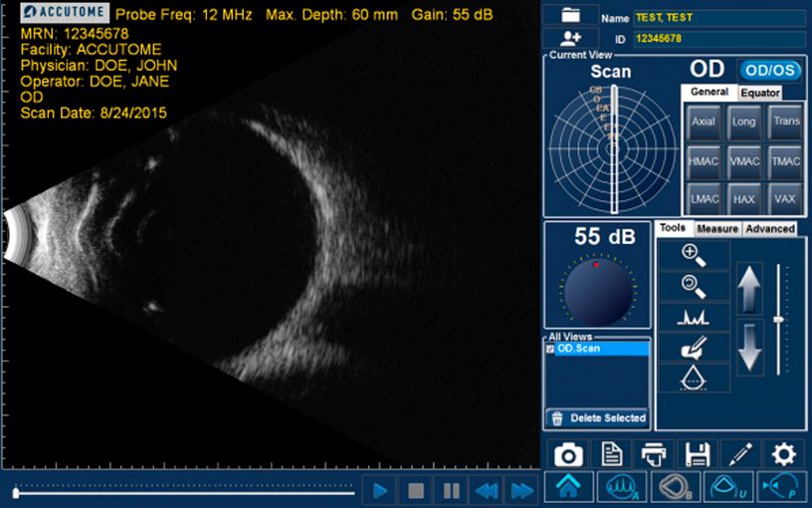Image resolution: width=812 pixels, height=508 pixels.
Task: Select the Axial scan view
Action: click(704, 122)
